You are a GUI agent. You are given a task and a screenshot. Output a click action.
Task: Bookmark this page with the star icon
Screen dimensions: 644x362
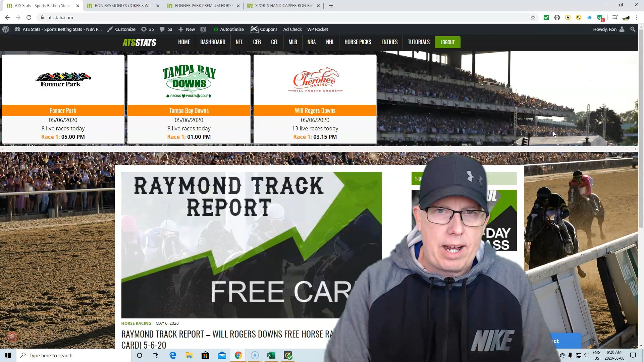tap(533, 17)
